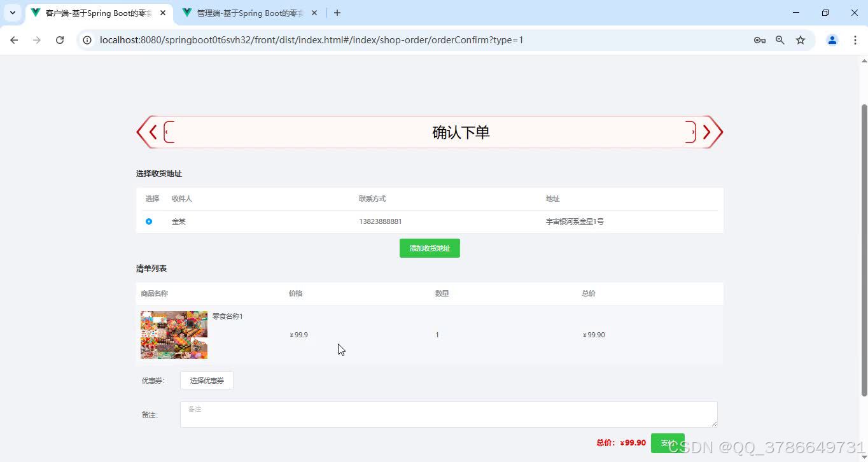Close the 管理端 tab
Viewport: 868px width, 462px height.
click(314, 13)
